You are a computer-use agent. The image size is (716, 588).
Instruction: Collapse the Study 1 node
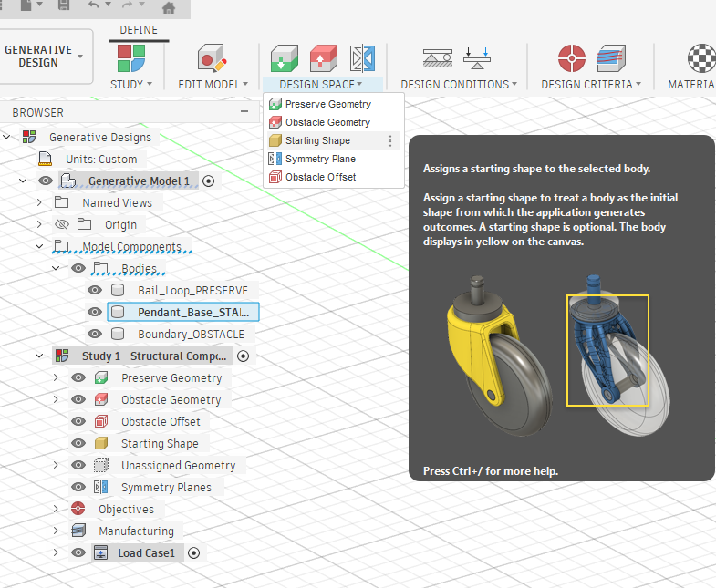point(39,356)
